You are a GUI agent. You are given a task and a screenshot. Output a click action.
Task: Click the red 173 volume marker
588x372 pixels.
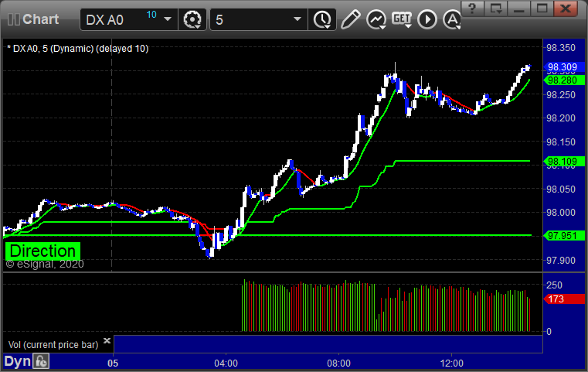[564, 299]
